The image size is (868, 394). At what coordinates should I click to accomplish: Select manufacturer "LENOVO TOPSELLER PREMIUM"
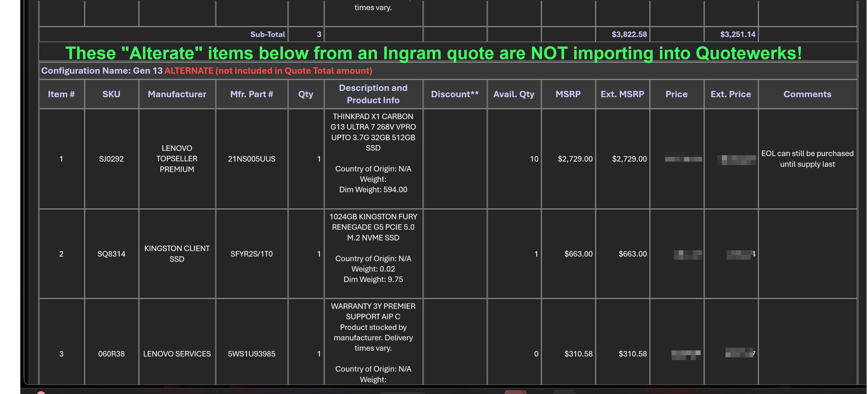[177, 159]
